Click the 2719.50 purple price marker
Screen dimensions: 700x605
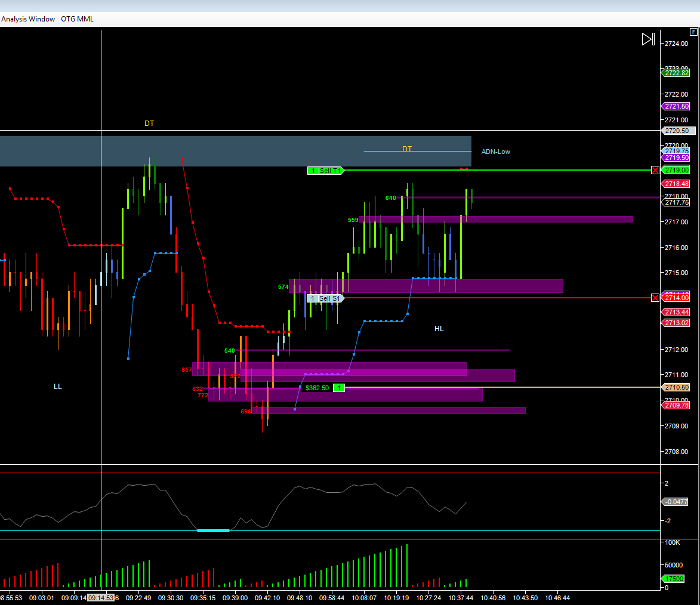point(676,158)
